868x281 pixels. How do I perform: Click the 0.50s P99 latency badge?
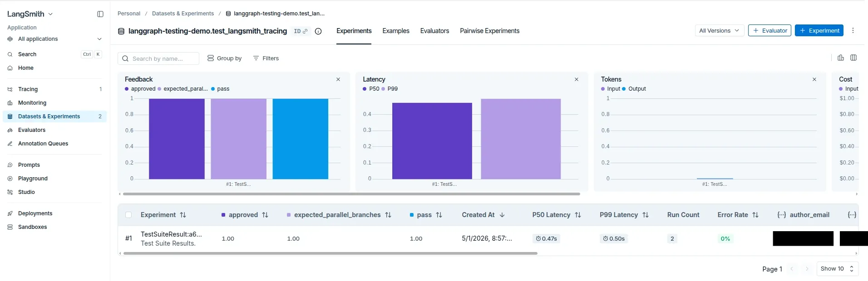point(614,238)
